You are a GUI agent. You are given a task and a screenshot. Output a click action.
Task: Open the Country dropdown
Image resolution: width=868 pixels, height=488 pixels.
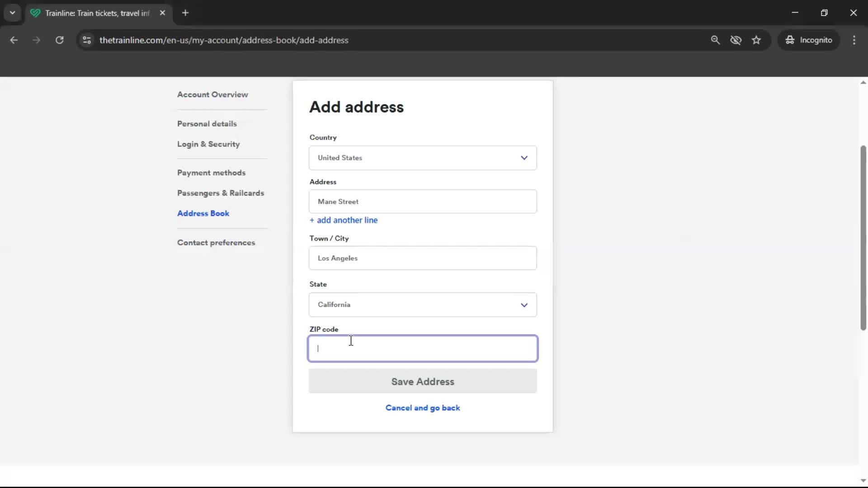pyautogui.click(x=422, y=158)
